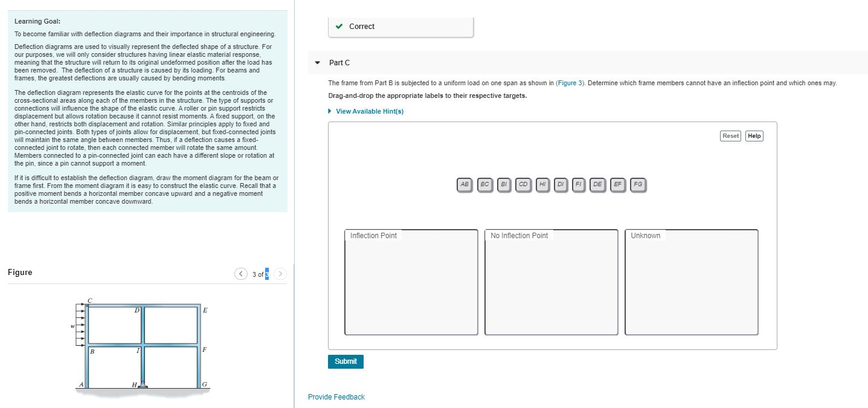Click the Reset button
The height and width of the screenshot is (408, 868).
(730, 136)
